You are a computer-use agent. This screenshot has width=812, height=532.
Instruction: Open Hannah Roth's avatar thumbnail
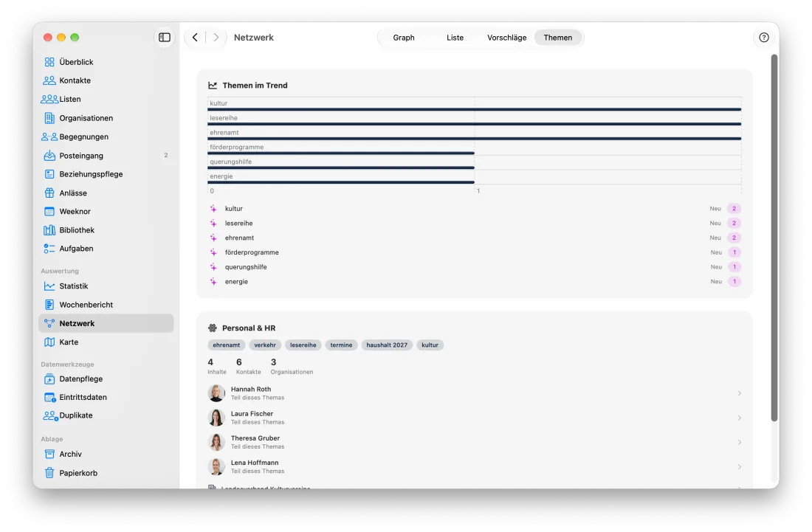216,393
